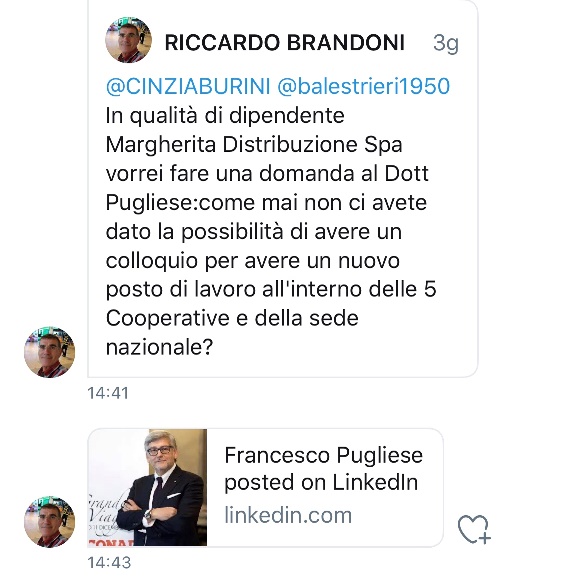562x580 pixels.
Task: Tap text 'In qualità di dipendente'
Action: tap(225, 115)
